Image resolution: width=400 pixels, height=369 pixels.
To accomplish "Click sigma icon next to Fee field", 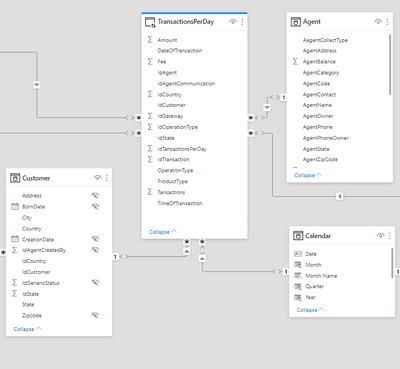I will 150,61.
